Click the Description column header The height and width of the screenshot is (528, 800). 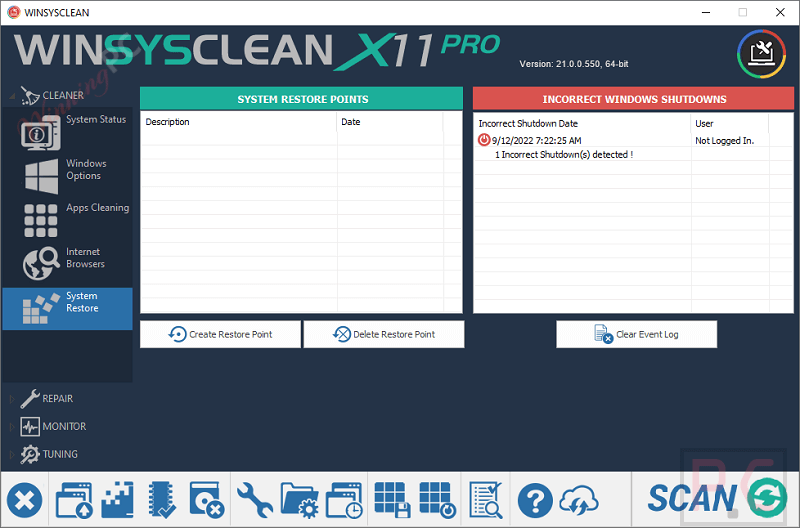pyautogui.click(x=238, y=122)
